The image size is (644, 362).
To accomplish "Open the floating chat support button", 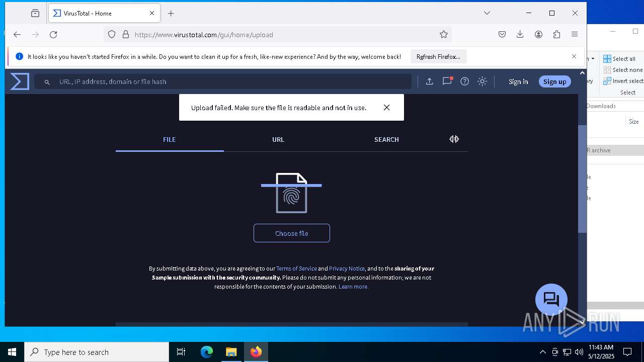I will pyautogui.click(x=551, y=300).
